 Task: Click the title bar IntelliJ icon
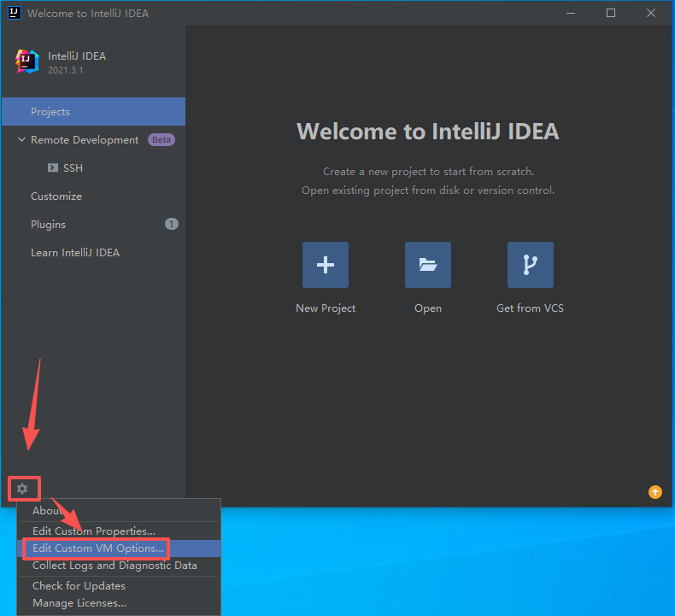point(15,13)
